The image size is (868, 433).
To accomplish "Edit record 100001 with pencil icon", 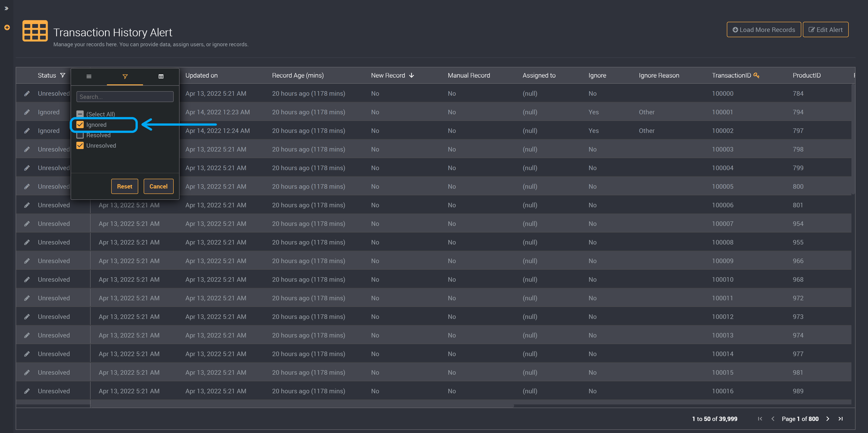I will [27, 112].
